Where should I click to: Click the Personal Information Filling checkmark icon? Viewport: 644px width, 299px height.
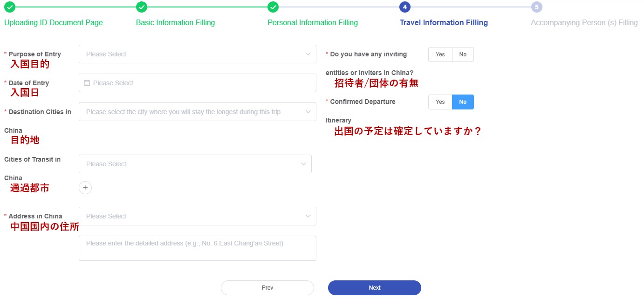coord(273,7)
